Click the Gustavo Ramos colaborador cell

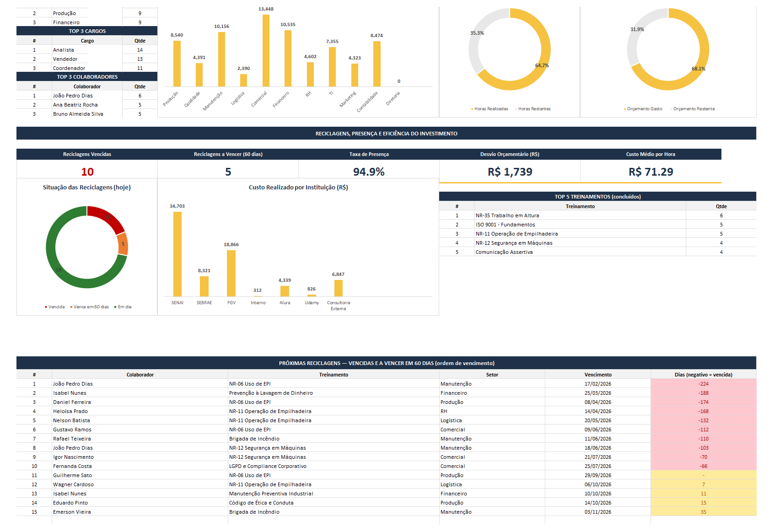140,430
